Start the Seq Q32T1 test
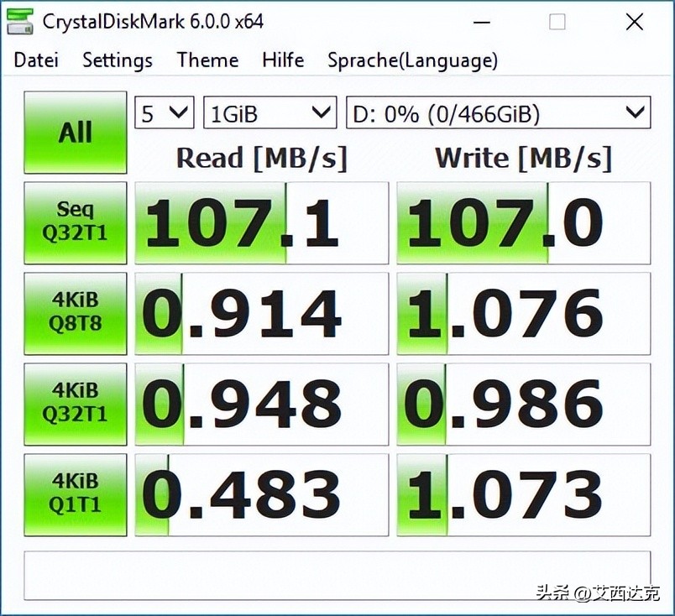This screenshot has width=675, height=616. pos(75,222)
